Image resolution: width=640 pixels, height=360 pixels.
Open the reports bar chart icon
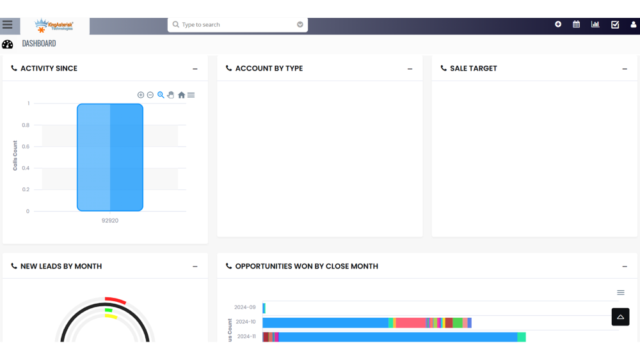coord(596,24)
